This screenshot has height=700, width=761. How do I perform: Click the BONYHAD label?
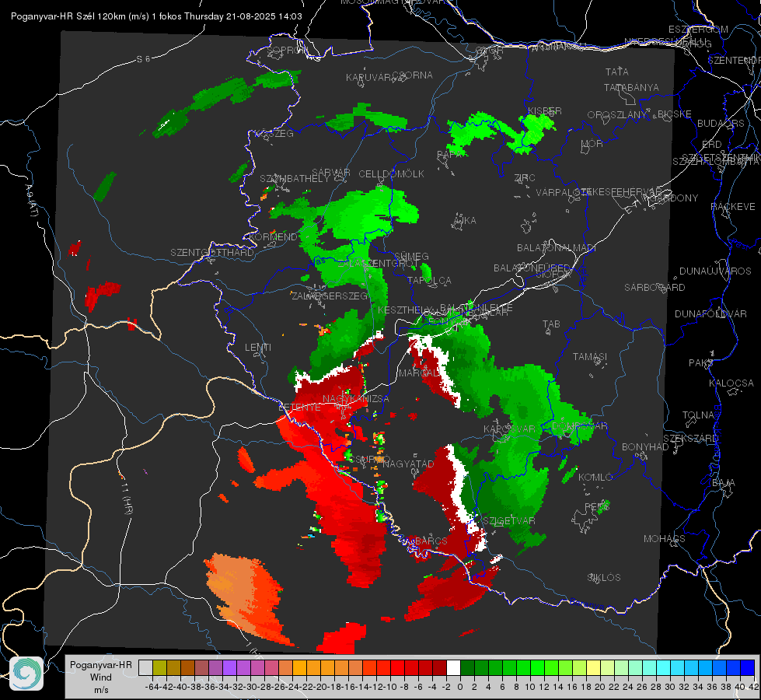[645, 447]
